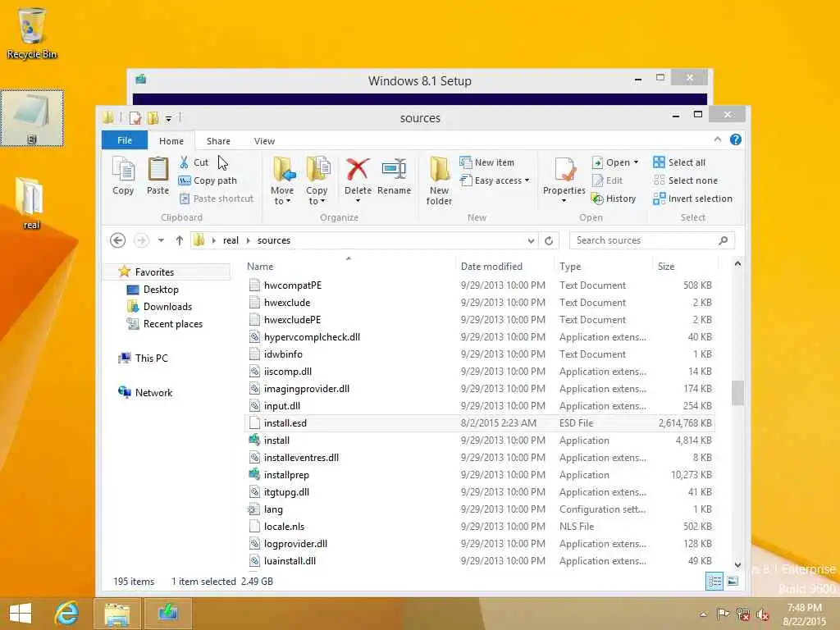This screenshot has width=840, height=630.
Task: Expand the Open button dropdown arrow
Action: (636, 162)
